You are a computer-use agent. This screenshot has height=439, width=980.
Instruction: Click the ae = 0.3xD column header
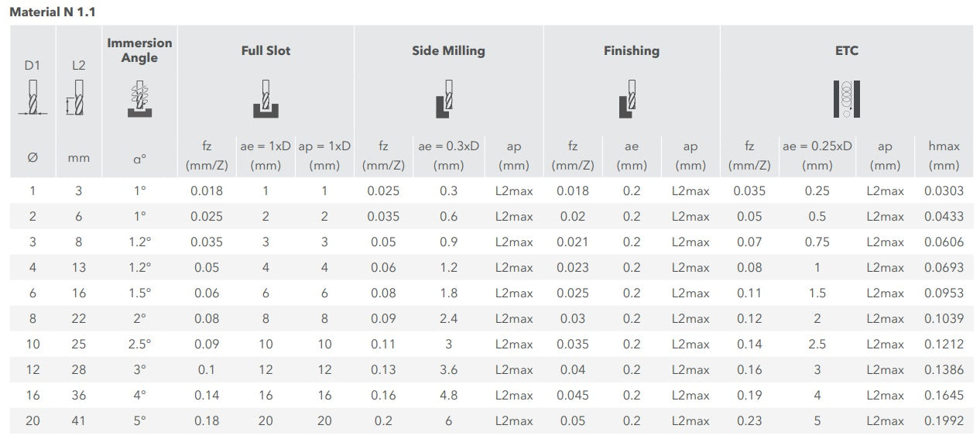click(448, 155)
